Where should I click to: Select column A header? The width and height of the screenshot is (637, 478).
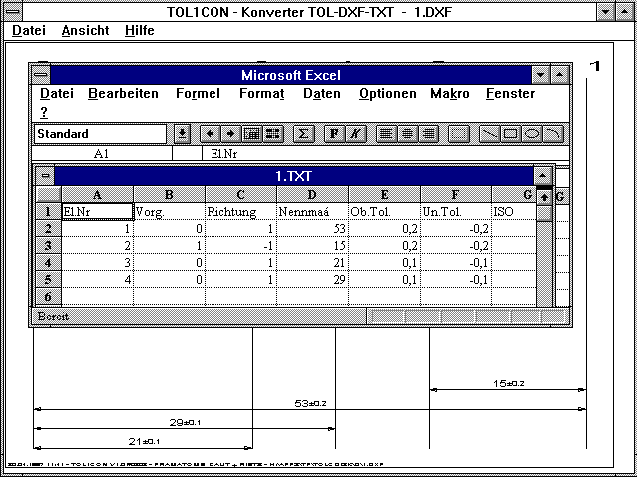click(98, 195)
